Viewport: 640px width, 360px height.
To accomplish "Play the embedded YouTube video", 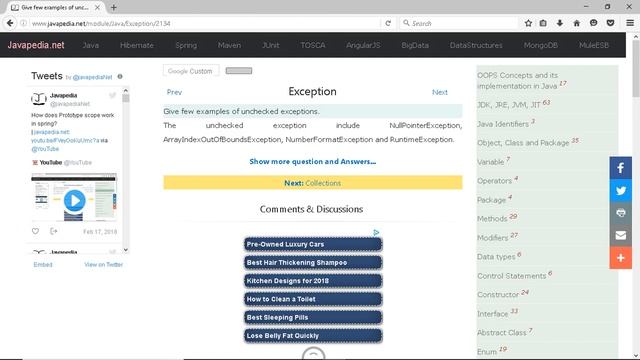I will pyautogui.click(x=74, y=200).
